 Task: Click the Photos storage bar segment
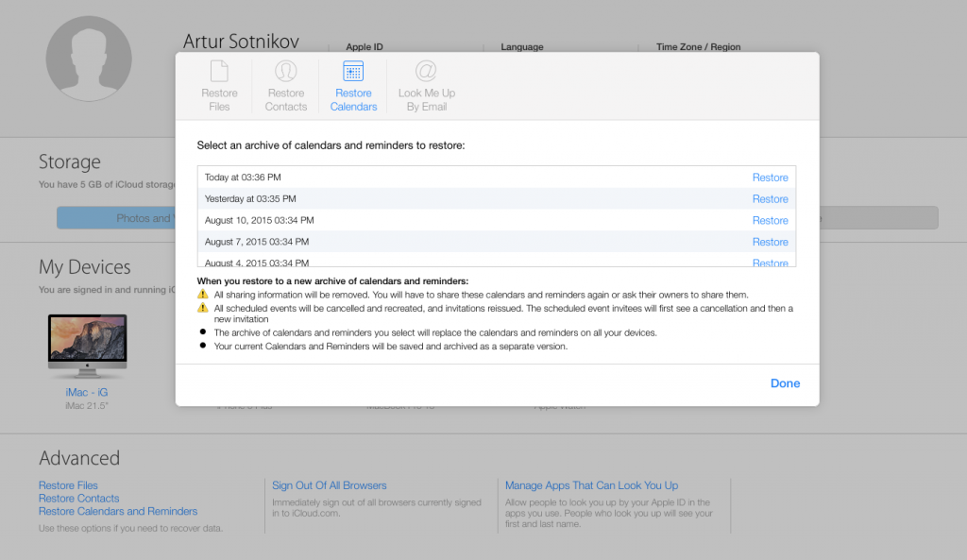coord(115,218)
